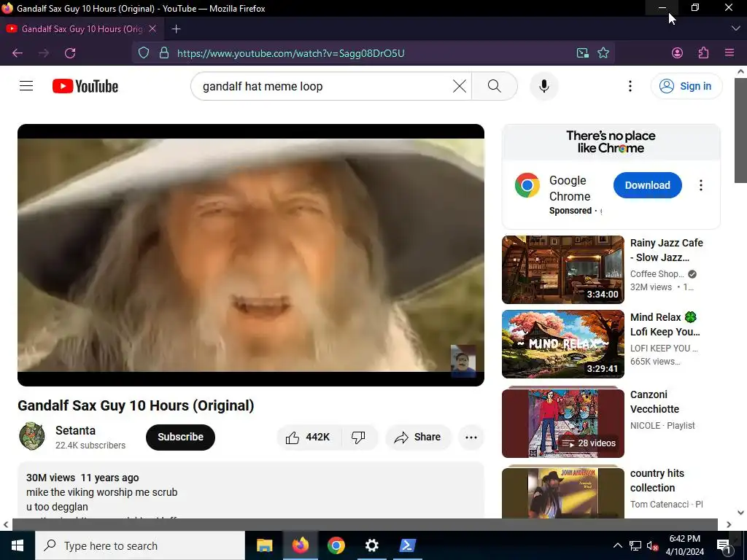Click 'Coffee Shop…' channel name
This screenshot has width=747, height=560.
pos(657,274)
